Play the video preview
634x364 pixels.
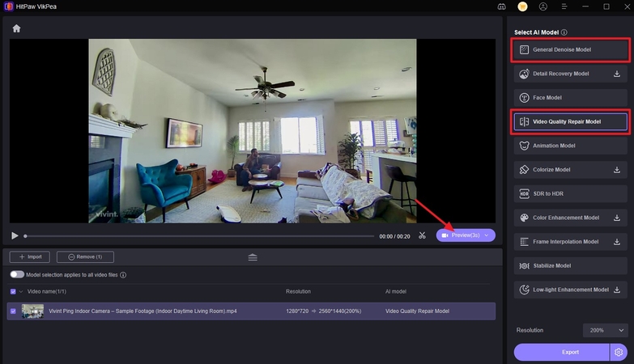[15, 235]
